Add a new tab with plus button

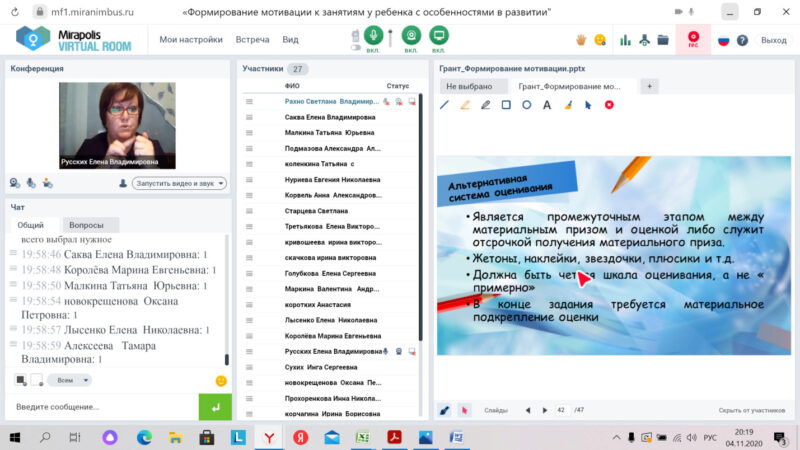click(649, 86)
